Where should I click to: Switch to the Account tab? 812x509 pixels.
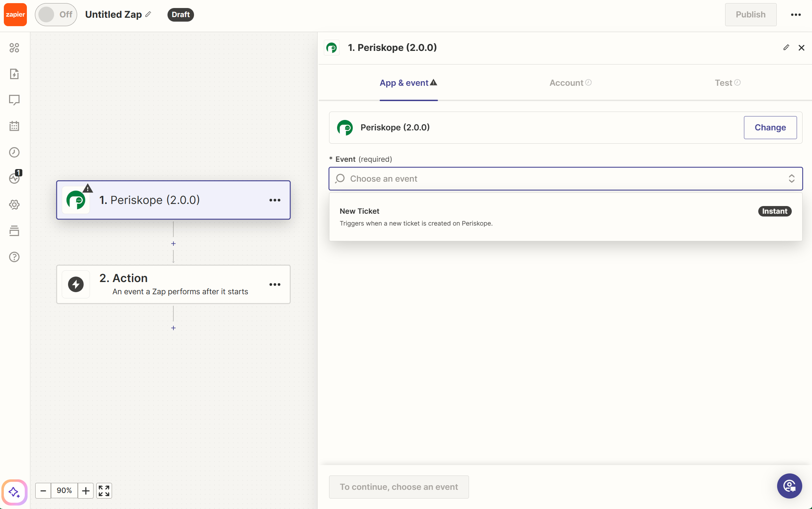pos(571,83)
